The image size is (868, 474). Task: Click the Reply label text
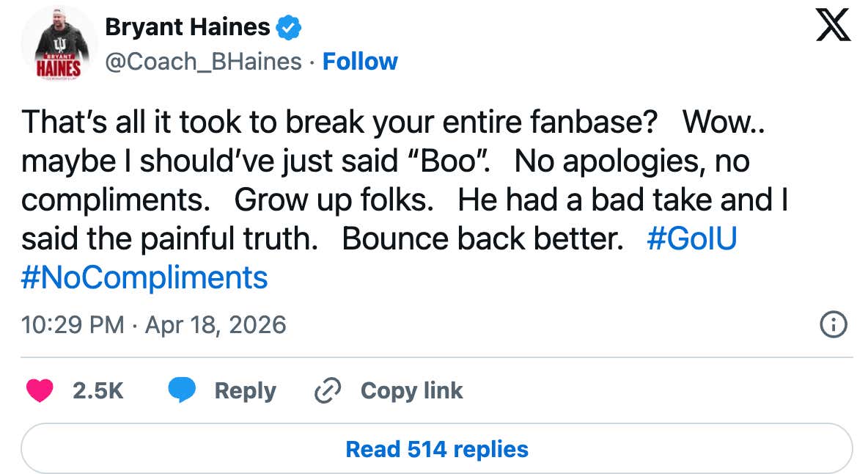[x=245, y=390]
